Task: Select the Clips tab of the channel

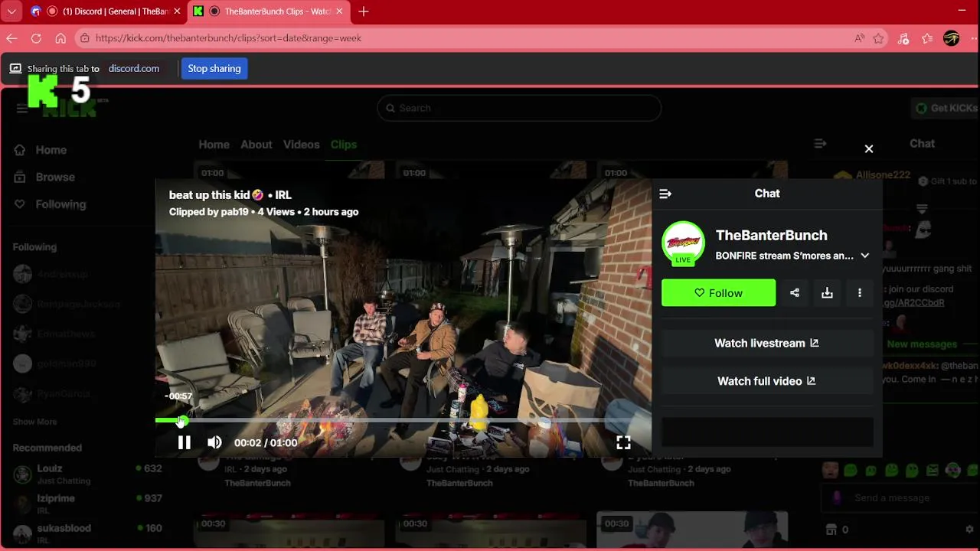Action: [x=344, y=145]
